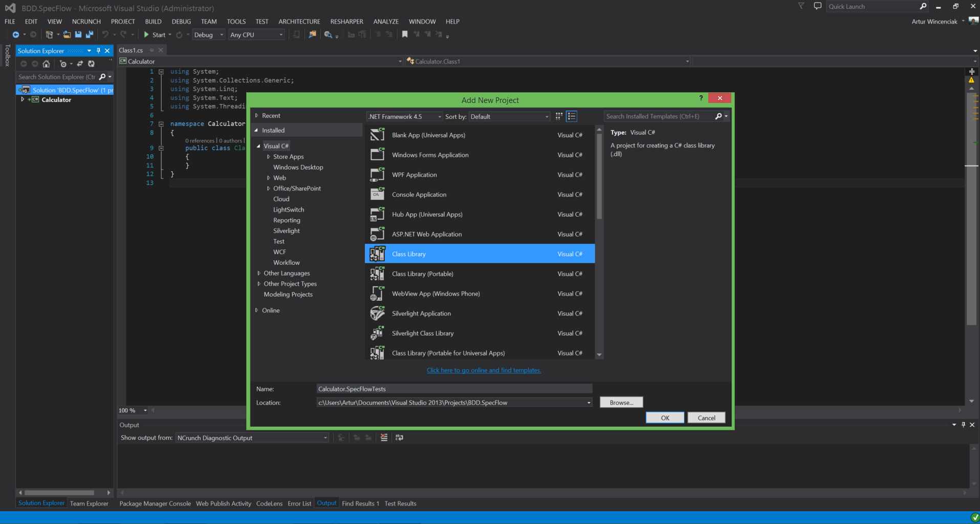The height and width of the screenshot is (524, 980).
Task: Click the Save All toolbar icon
Action: click(90, 35)
